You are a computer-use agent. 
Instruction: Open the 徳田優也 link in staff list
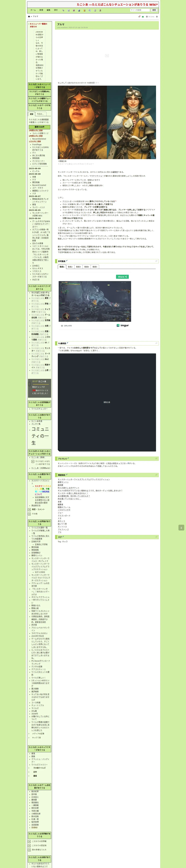(35, 802)
